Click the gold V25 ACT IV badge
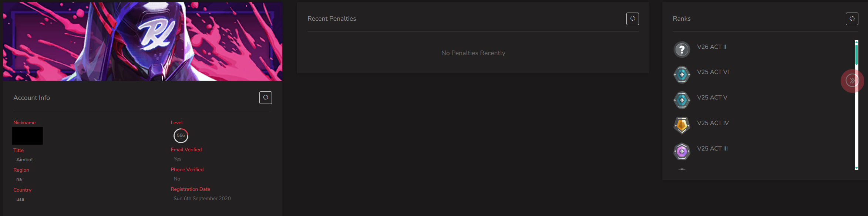The image size is (868, 216). coord(682,126)
